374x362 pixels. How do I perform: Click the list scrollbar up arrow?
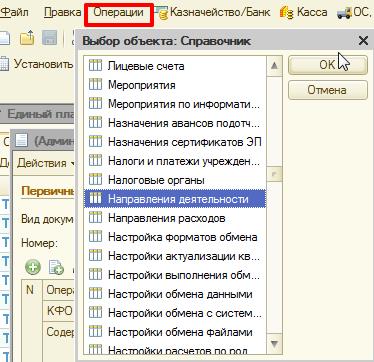[x=275, y=65]
